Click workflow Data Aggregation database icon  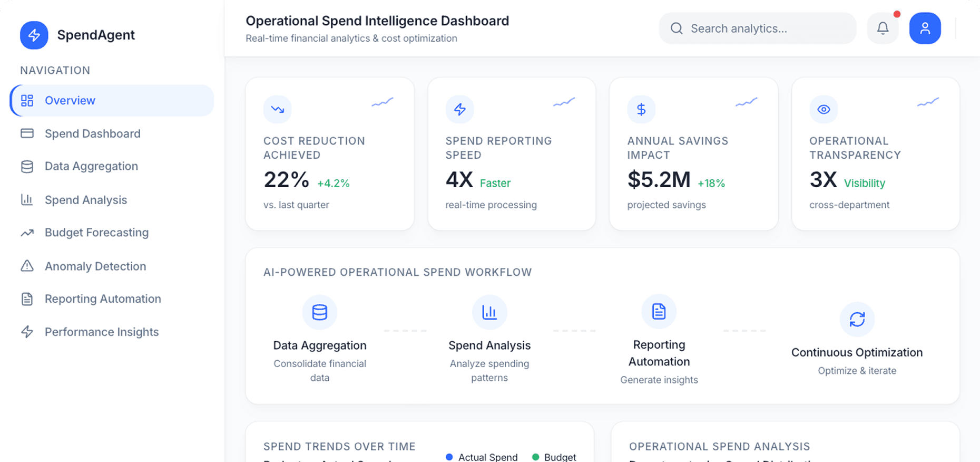(320, 312)
